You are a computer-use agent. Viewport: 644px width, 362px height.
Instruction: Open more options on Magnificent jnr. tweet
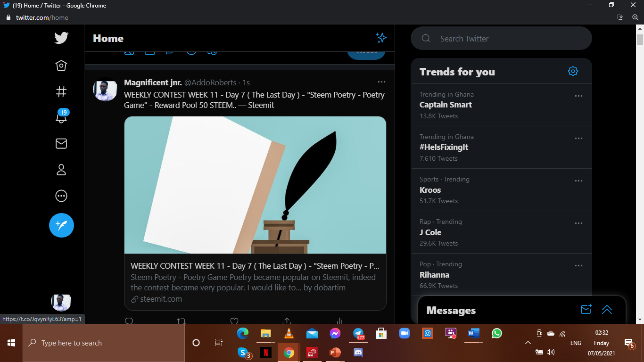pyautogui.click(x=381, y=82)
